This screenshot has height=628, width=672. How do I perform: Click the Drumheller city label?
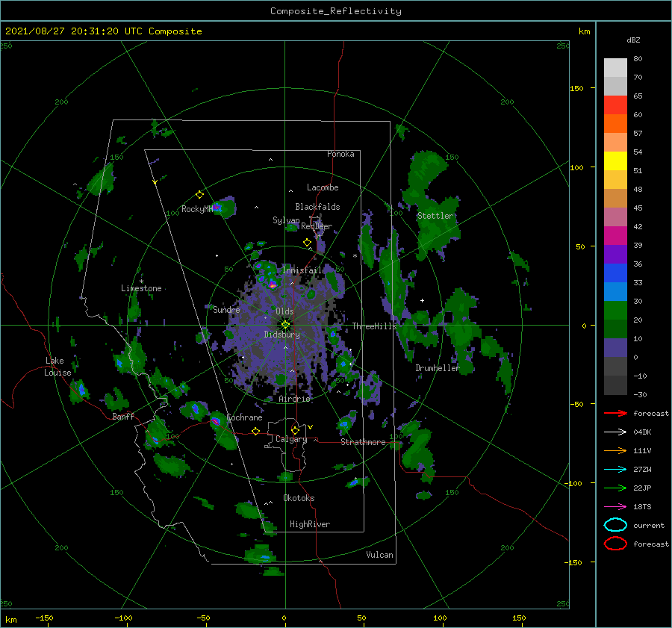point(437,368)
